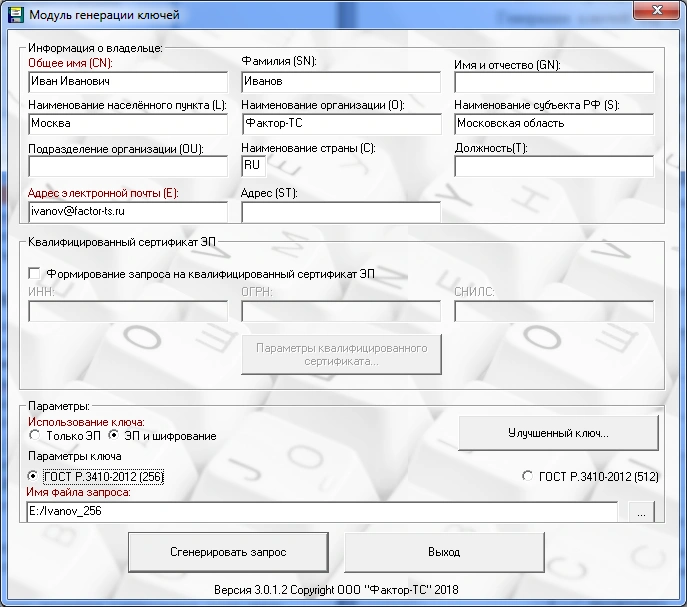Click the организации (O) field with Фактор-ТС
Screen dimensions: 687x607
341,124
